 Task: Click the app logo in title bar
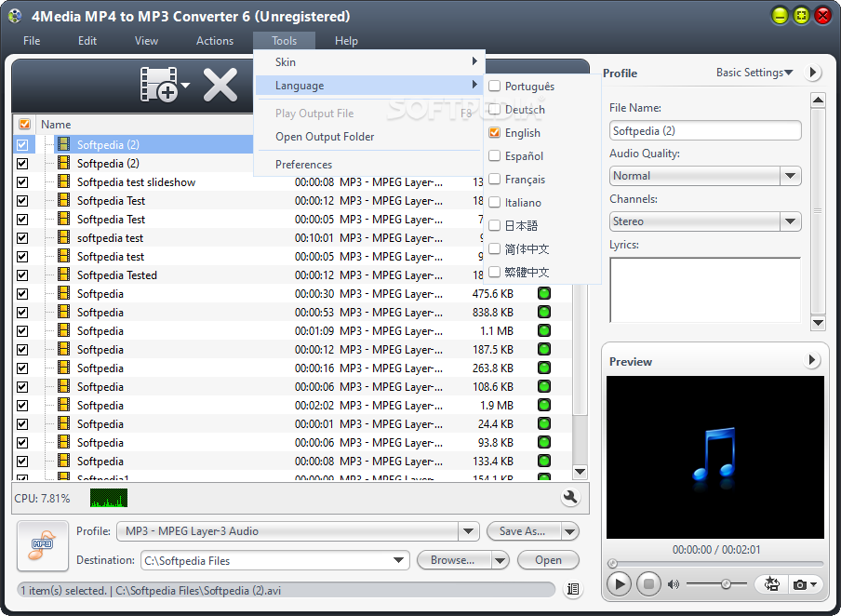[15, 16]
